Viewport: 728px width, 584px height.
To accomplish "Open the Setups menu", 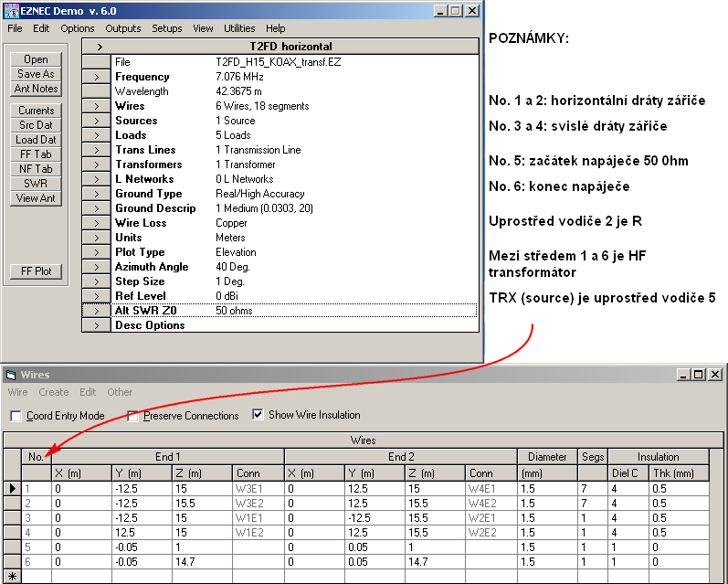I will pyautogui.click(x=166, y=28).
